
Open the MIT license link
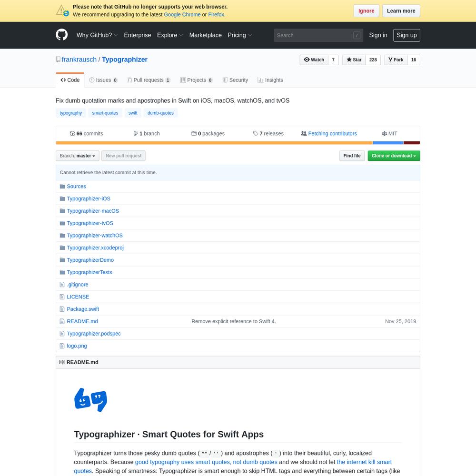[x=389, y=134]
